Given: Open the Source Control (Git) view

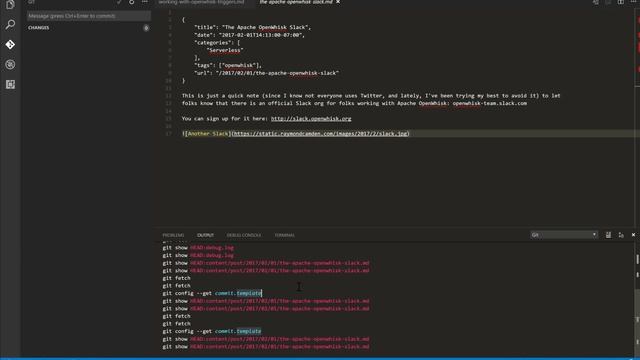Looking at the screenshot, I should tap(10, 44).
